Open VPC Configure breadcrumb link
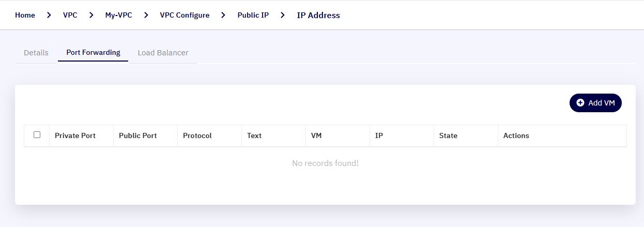The image size is (644, 227). pyautogui.click(x=185, y=15)
